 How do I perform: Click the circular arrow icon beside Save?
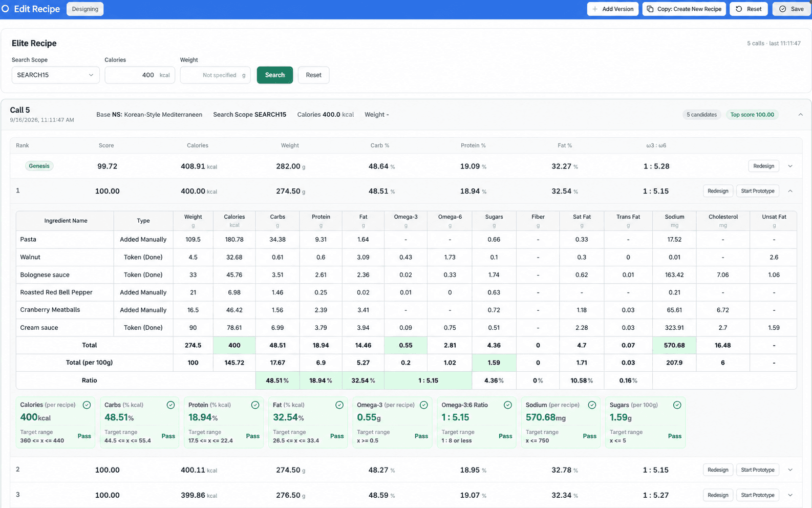[x=739, y=9]
